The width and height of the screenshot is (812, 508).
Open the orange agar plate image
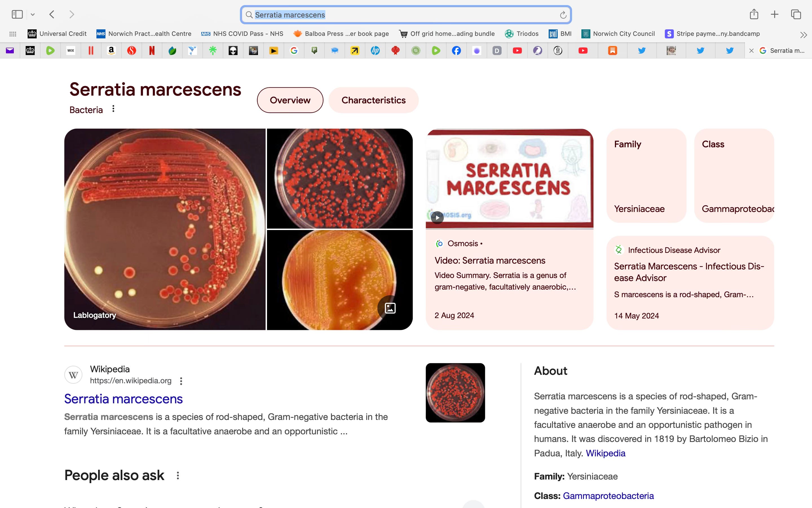[339, 280]
